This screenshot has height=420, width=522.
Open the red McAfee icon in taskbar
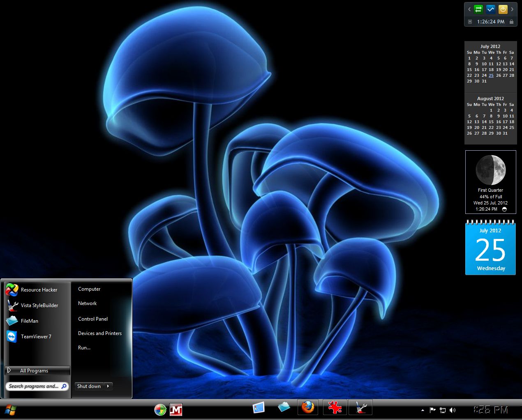pos(176,409)
